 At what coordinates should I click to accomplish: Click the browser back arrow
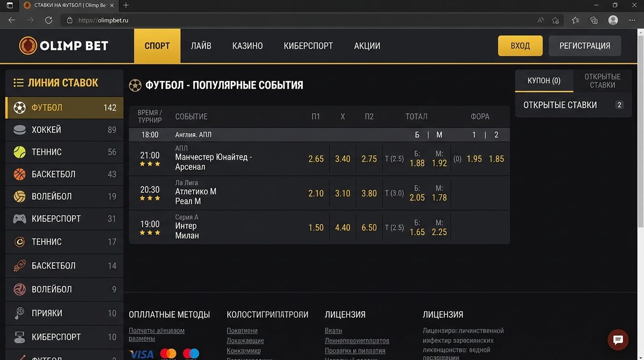[x=12, y=20]
